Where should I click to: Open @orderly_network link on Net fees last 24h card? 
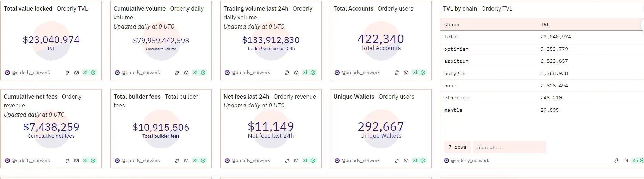pyautogui.click(x=250, y=161)
